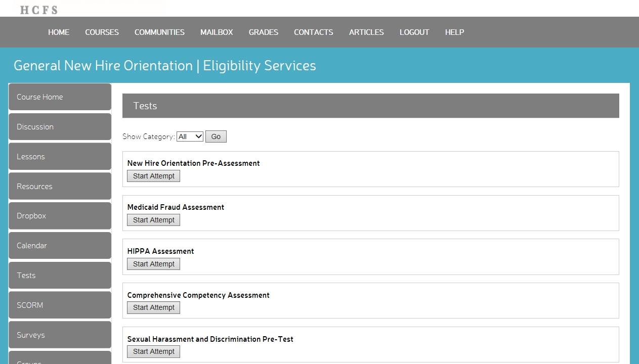The image size is (639, 364).
Task: Open Lessons from the sidebar
Action: [x=60, y=157]
